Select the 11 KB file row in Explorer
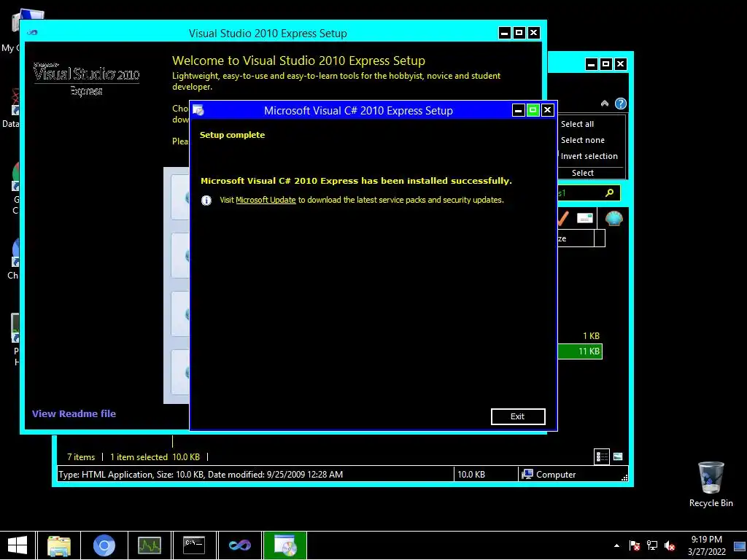The width and height of the screenshot is (747, 560). click(580, 351)
